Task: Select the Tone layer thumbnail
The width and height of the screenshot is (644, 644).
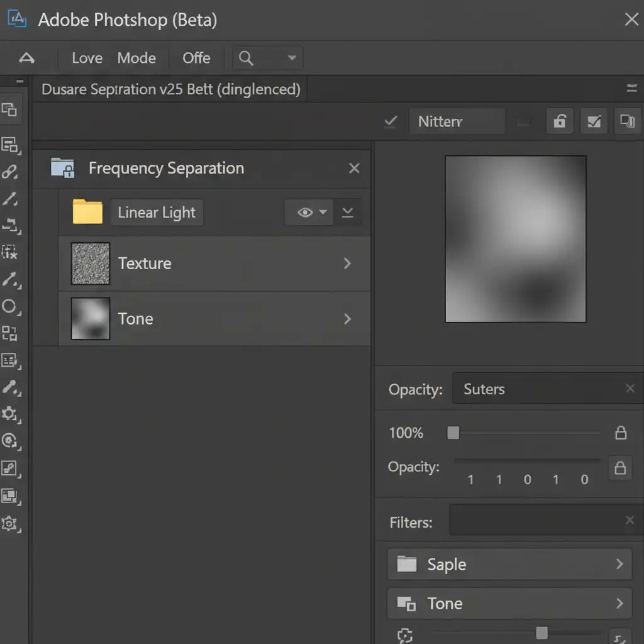Action: pyautogui.click(x=91, y=319)
